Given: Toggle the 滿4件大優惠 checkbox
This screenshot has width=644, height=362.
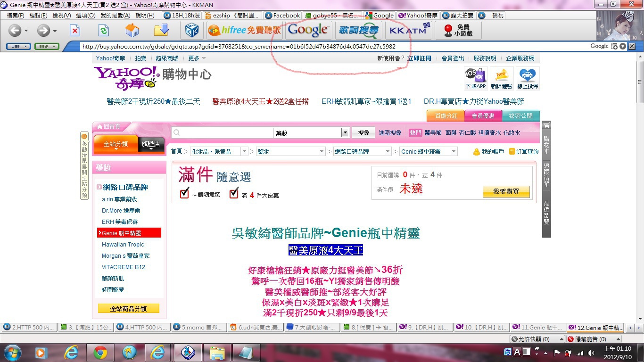Looking at the screenshot, I should coord(234,194).
